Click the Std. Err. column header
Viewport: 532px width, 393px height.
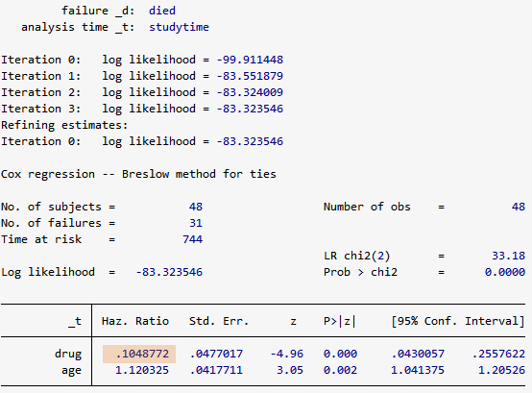[219, 321]
